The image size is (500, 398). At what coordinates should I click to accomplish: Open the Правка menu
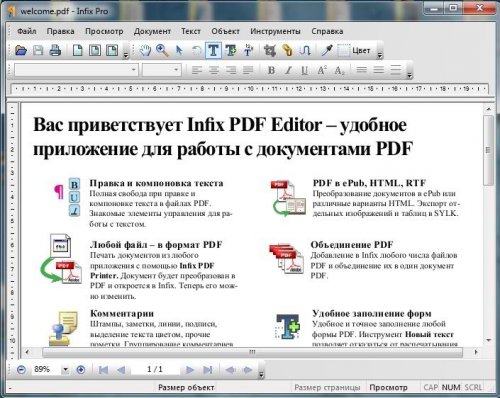60,31
